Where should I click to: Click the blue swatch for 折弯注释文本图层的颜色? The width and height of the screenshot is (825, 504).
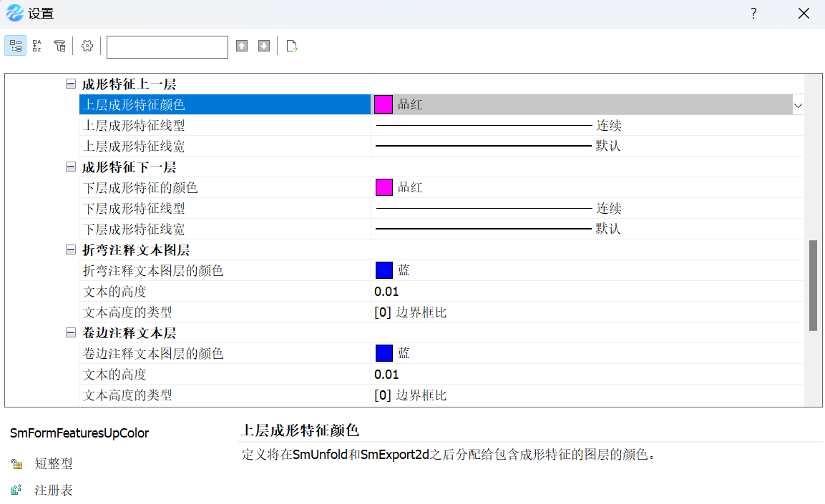tap(384, 270)
